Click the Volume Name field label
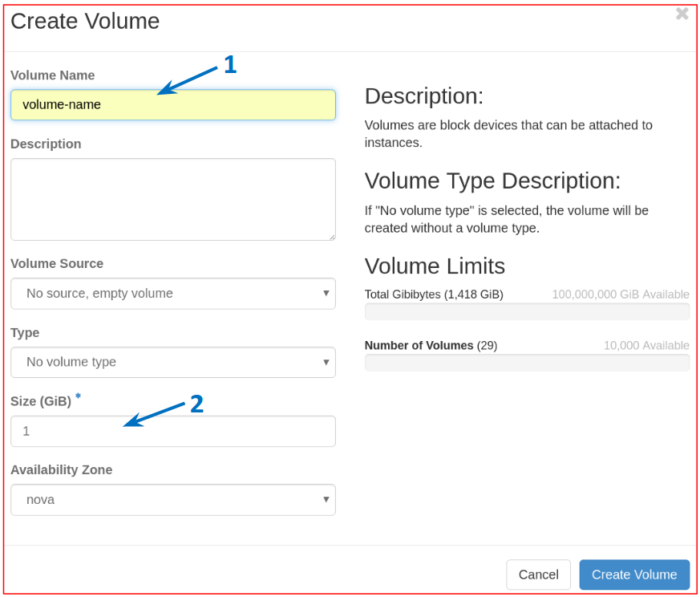 click(53, 75)
